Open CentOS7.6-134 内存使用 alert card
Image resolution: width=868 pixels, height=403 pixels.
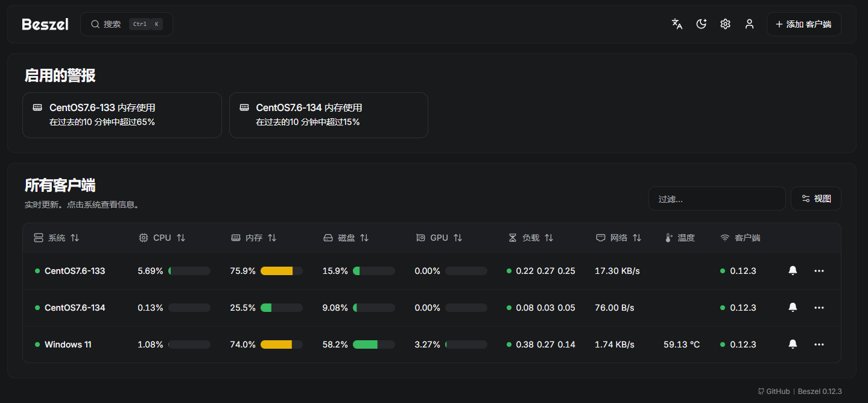[x=329, y=115]
